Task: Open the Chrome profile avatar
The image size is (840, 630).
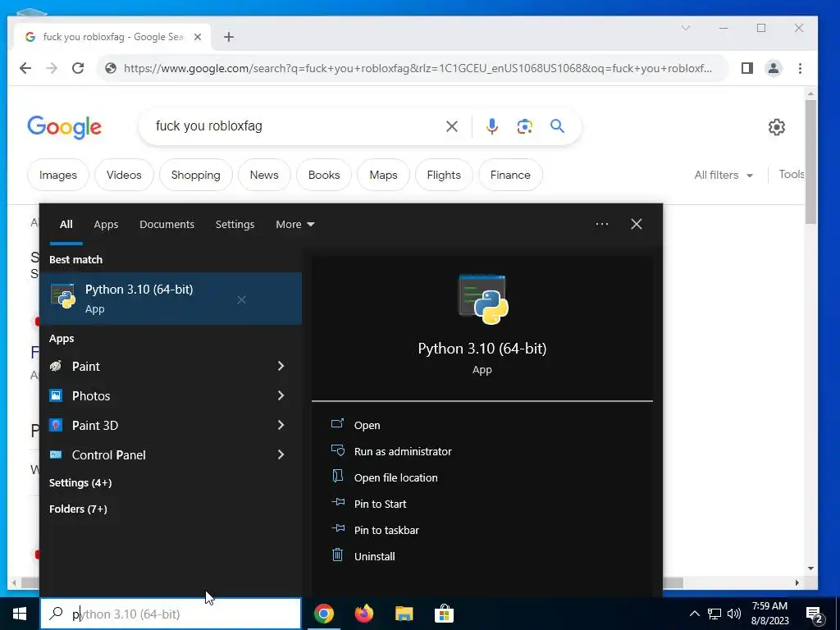Action: pyautogui.click(x=774, y=68)
